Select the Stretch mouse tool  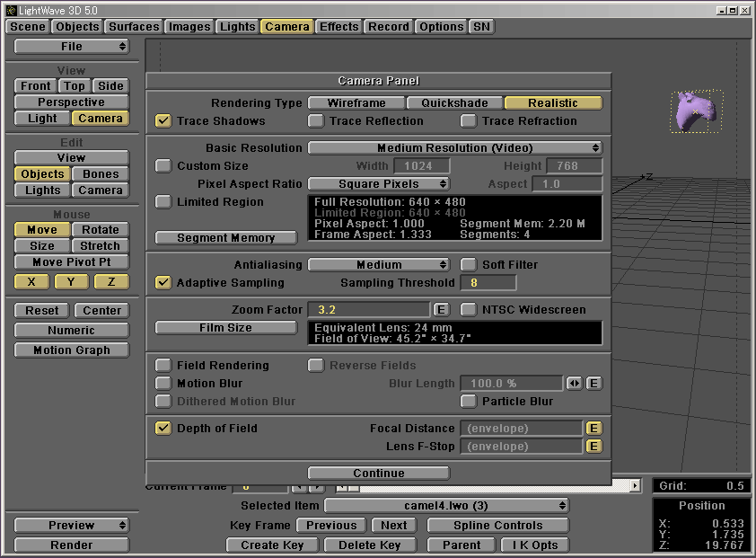click(100, 245)
